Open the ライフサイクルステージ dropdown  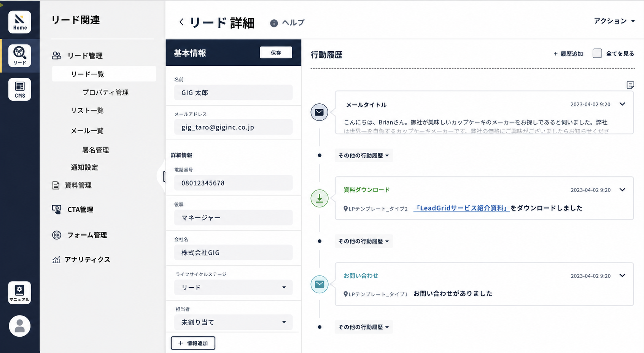[x=234, y=287]
